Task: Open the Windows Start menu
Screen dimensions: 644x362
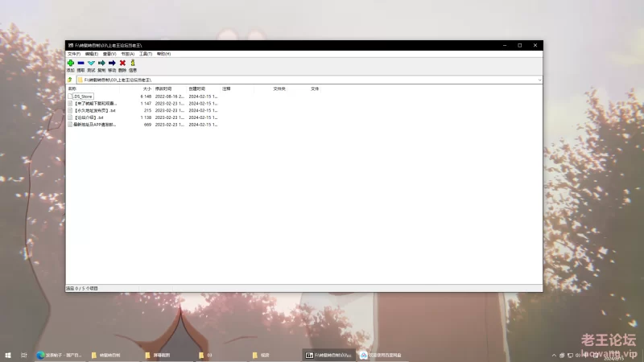Action: tap(8, 355)
